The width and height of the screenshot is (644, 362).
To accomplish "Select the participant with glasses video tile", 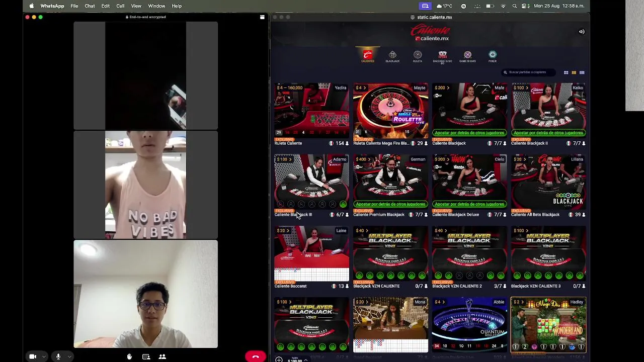I will coord(145,294).
